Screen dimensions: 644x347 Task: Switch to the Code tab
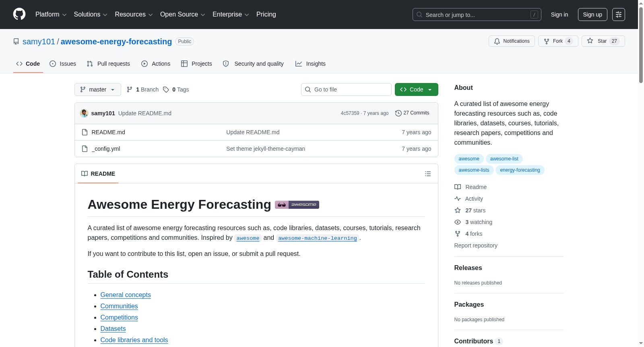point(28,64)
